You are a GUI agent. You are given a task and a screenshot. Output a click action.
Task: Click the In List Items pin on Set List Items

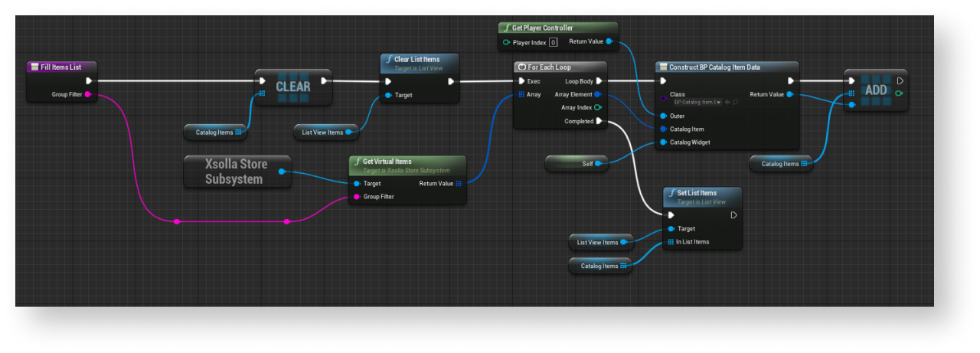671,242
